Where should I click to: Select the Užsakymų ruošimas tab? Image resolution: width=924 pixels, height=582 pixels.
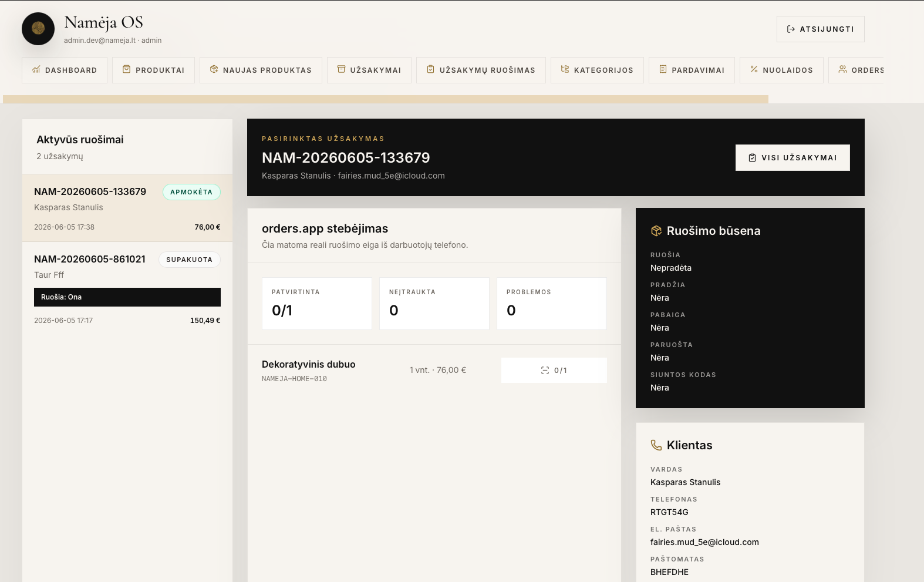[x=481, y=70]
